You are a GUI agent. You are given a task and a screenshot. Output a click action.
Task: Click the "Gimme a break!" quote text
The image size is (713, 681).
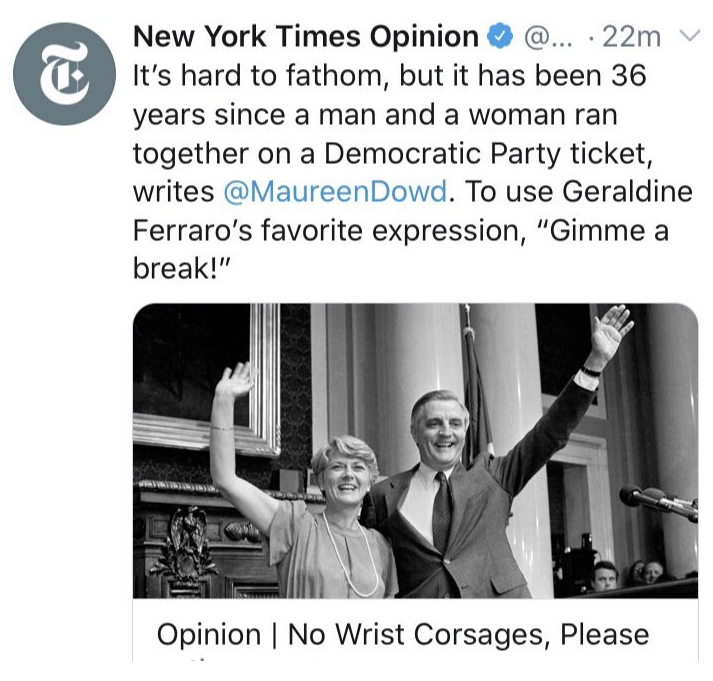pos(601,229)
